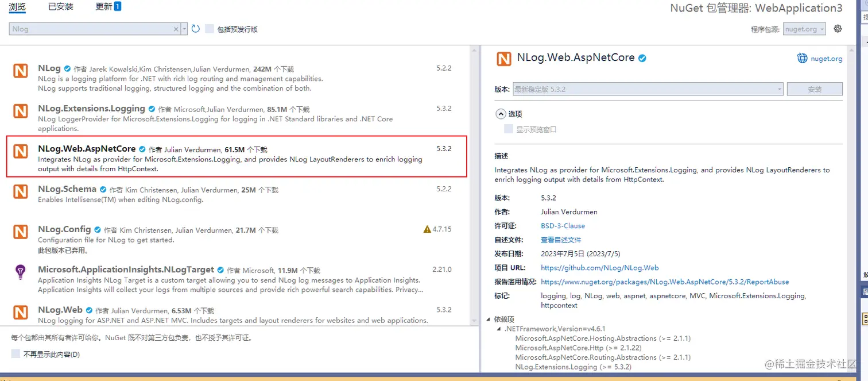Refresh the package search results
Viewport: 868px width, 381px height.
point(196,29)
